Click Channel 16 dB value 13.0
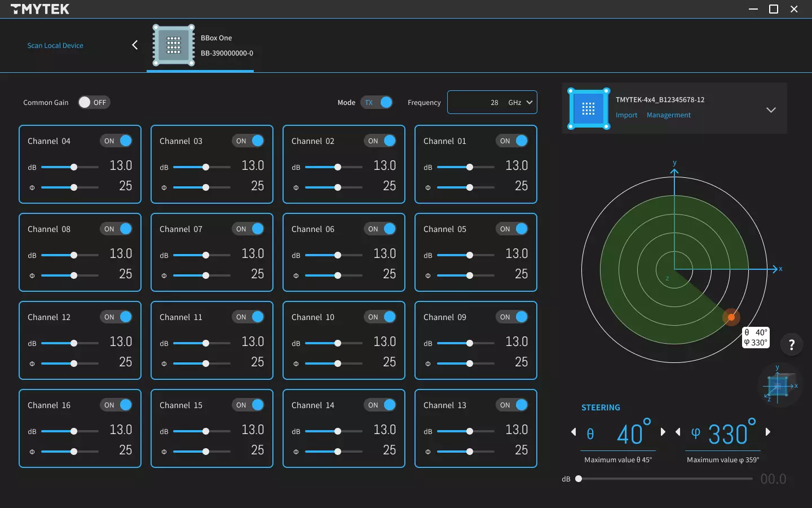The height and width of the screenshot is (508, 812). (x=121, y=430)
